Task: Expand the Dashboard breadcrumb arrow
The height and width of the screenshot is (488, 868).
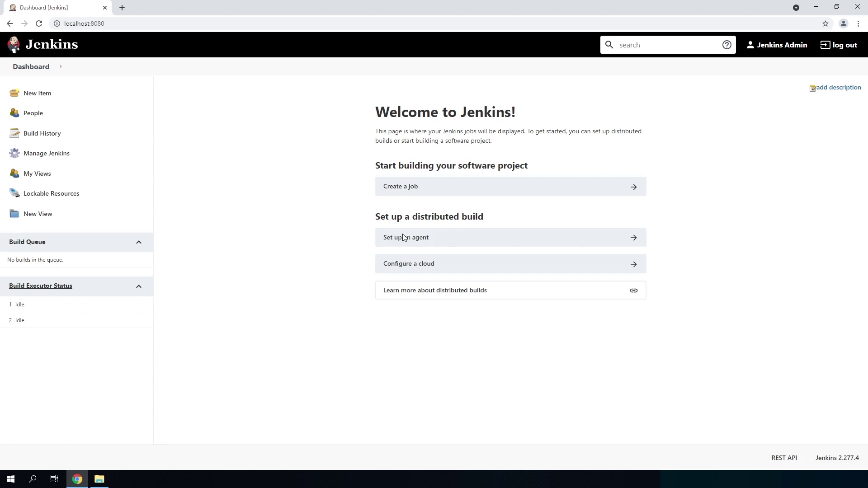Action: (x=61, y=67)
